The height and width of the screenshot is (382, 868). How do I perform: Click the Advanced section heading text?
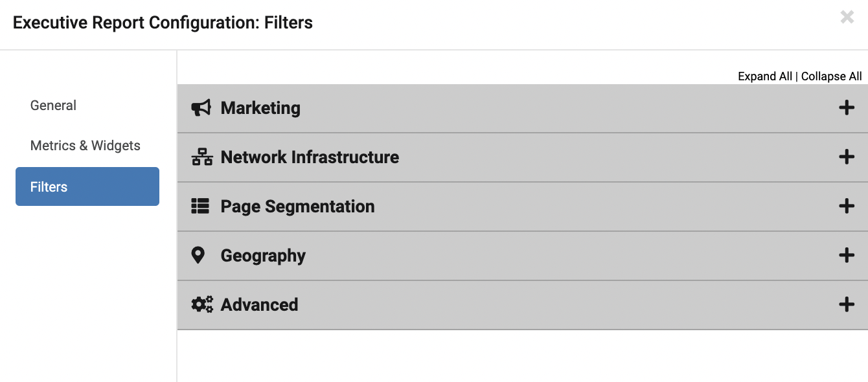click(259, 305)
